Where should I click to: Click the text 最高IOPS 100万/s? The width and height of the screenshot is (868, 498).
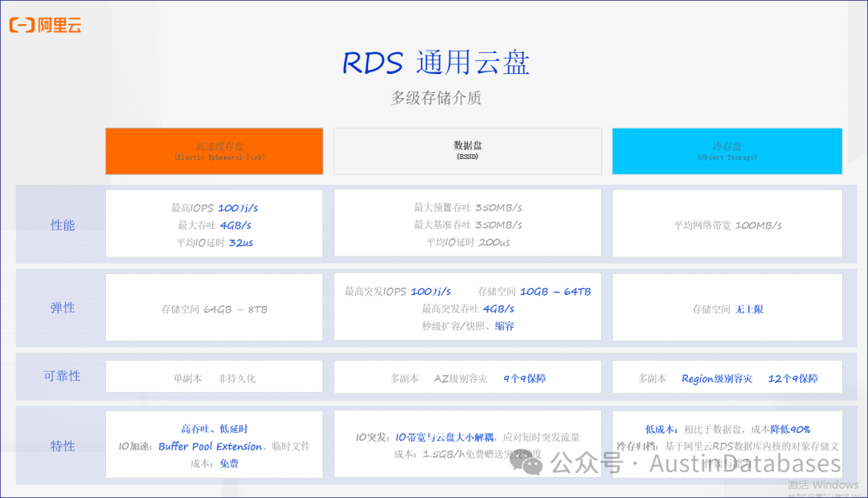pyautogui.click(x=215, y=208)
